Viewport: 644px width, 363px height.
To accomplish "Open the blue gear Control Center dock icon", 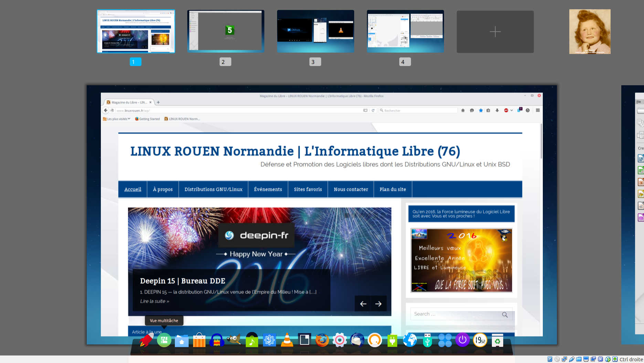I will [270, 340].
